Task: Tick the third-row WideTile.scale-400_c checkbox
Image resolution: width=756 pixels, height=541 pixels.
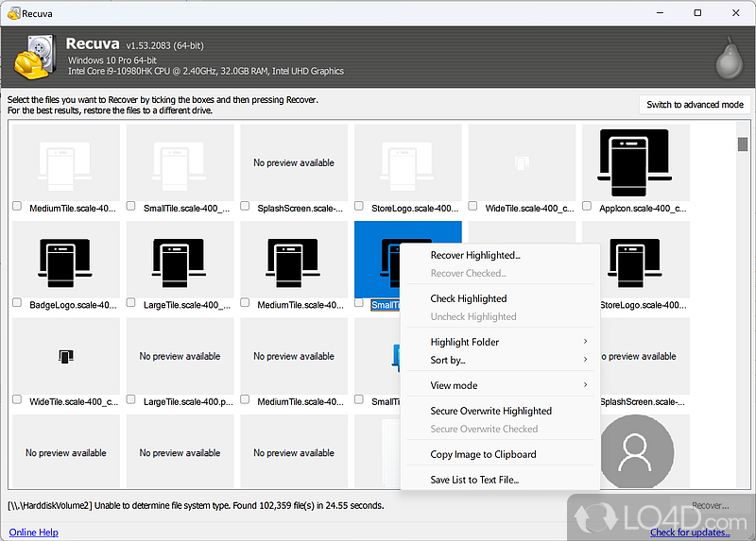Action: pos(17,399)
